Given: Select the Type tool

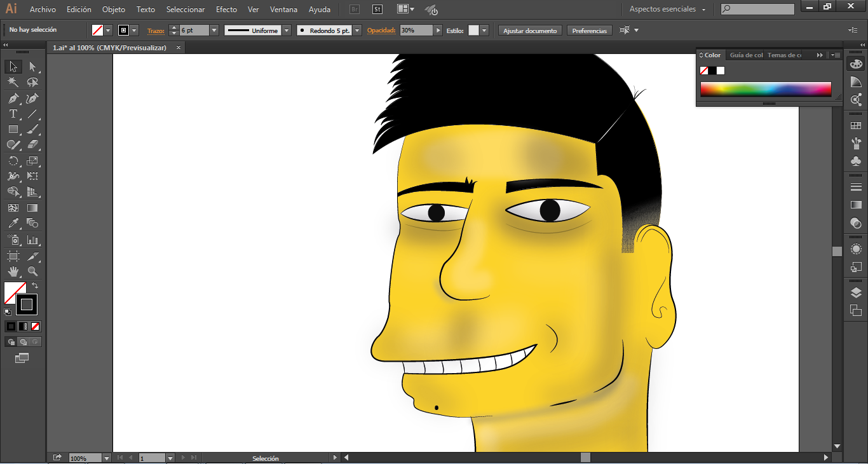Looking at the screenshot, I should pyautogui.click(x=13, y=114).
